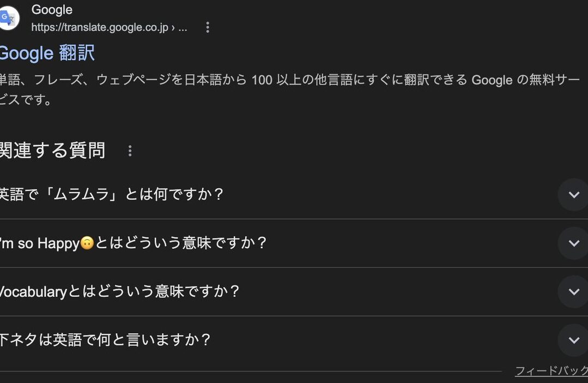Image resolution: width=588 pixels, height=383 pixels.
Task: Select the I'm so Happy とはどういう意味 question text
Action: [134, 243]
